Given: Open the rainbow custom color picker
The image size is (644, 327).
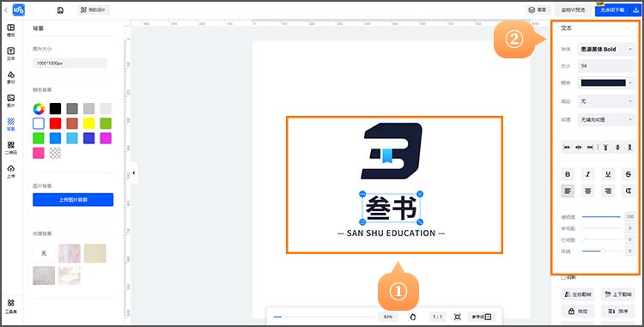Looking at the screenshot, I should pos(39,109).
